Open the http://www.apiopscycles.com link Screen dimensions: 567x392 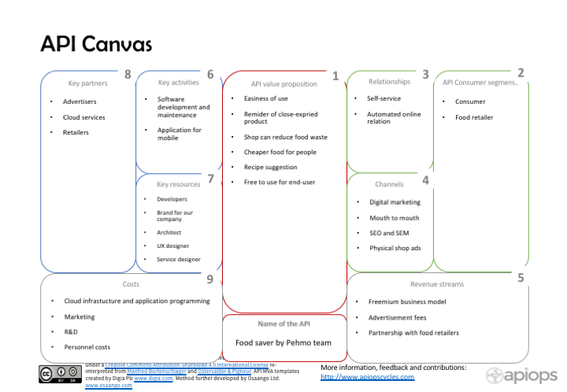point(368,377)
